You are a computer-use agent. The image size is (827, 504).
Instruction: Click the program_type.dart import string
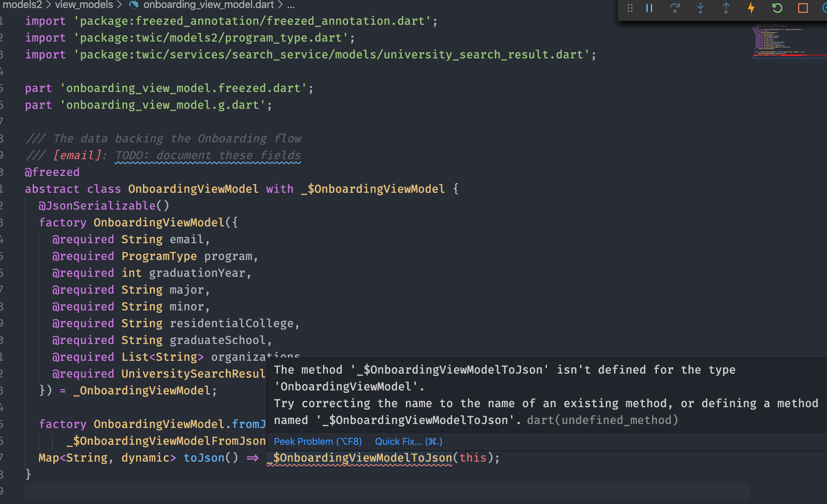click(211, 38)
